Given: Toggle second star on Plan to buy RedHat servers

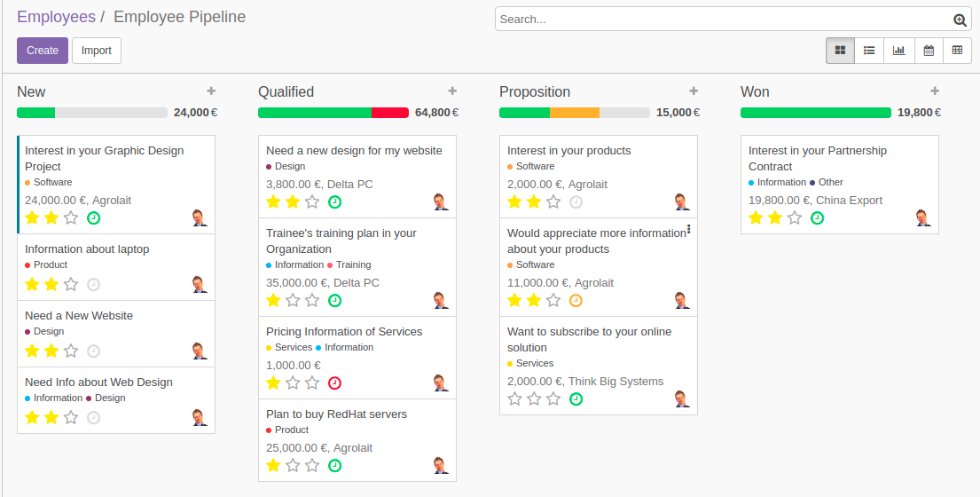Looking at the screenshot, I should 293,465.
